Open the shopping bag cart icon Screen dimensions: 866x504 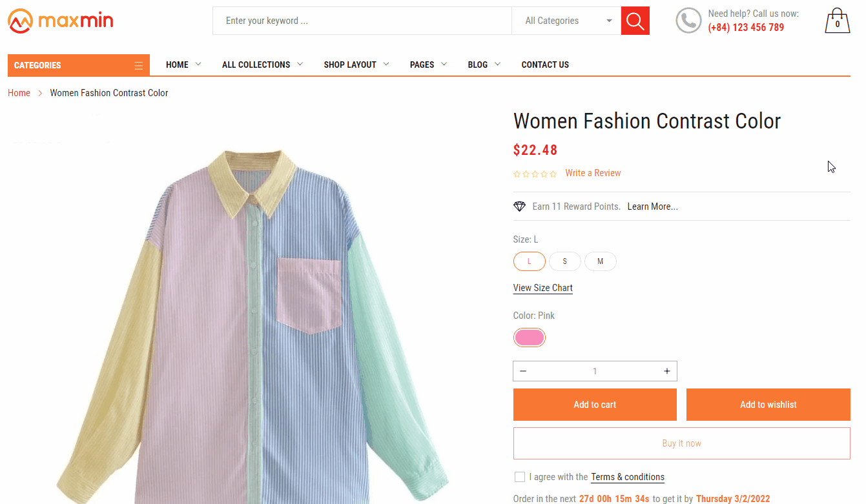837,21
